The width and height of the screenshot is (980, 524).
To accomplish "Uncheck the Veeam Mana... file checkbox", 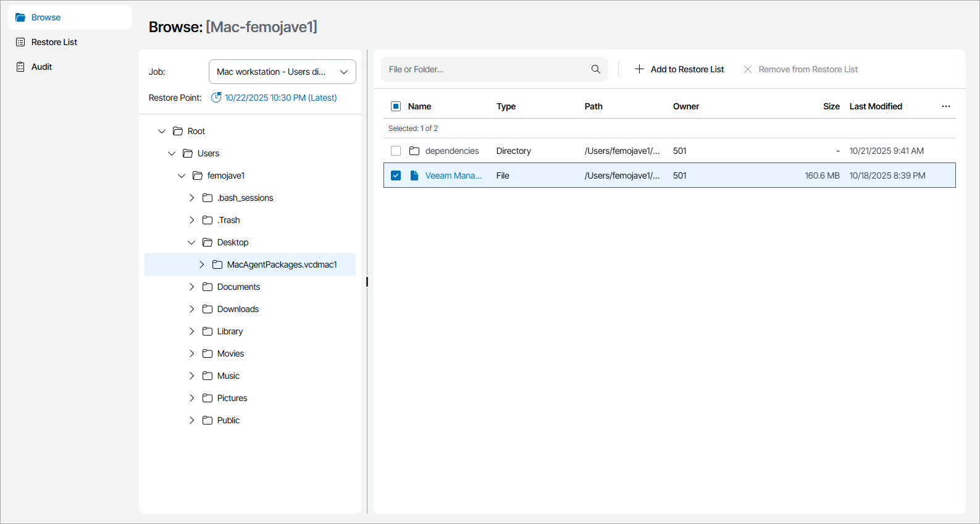I will point(396,175).
